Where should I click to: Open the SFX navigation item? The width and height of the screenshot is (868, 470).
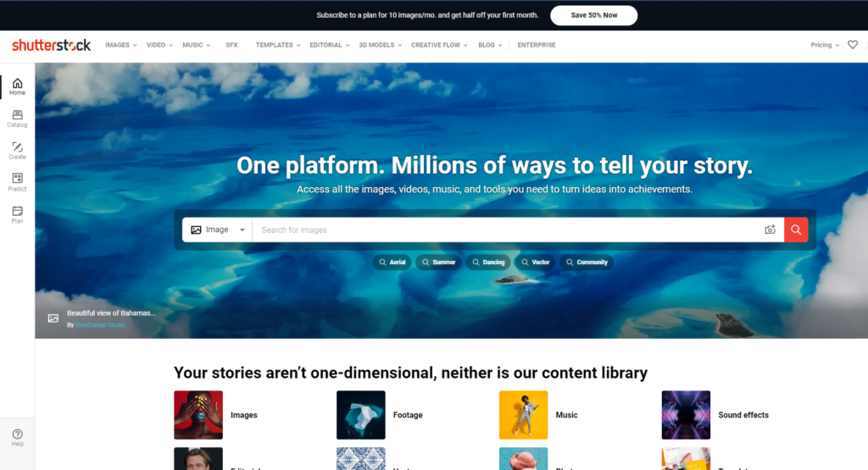click(x=231, y=46)
